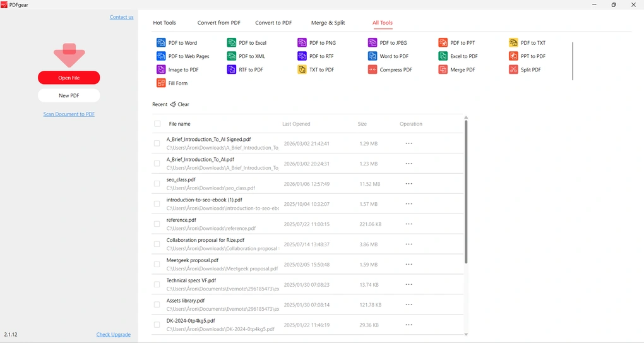Choose PDF to JPEG tool
This screenshot has width=644, height=343.
coord(387,43)
